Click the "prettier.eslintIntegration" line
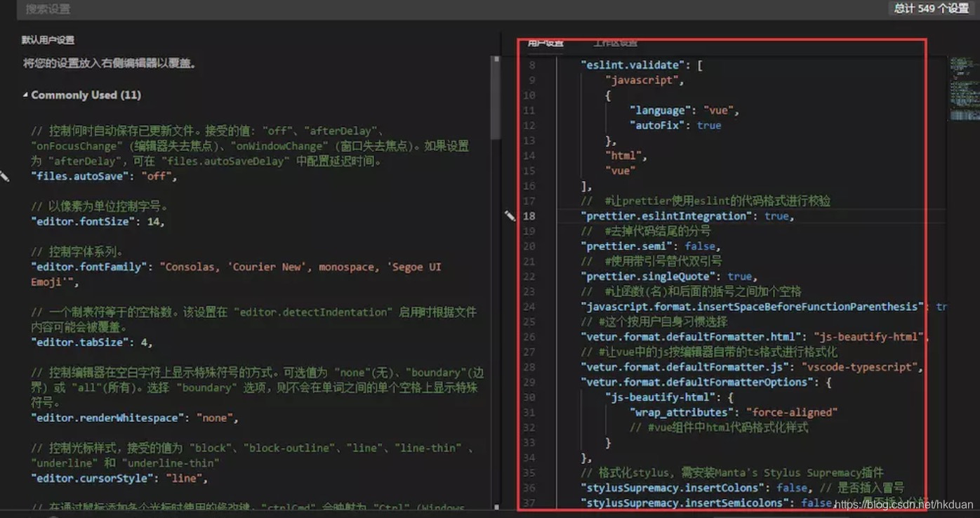 click(x=688, y=216)
